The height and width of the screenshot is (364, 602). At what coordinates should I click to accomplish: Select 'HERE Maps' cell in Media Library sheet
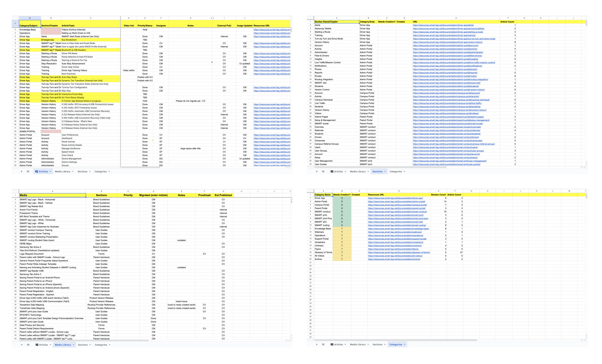click(x=52, y=244)
